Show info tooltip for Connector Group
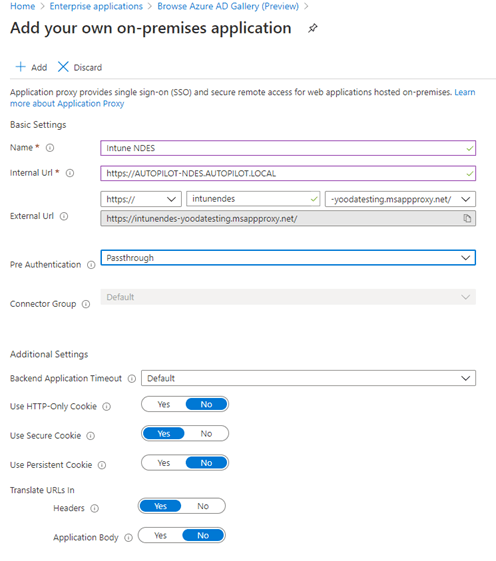This screenshot has width=496, height=561. (x=86, y=304)
